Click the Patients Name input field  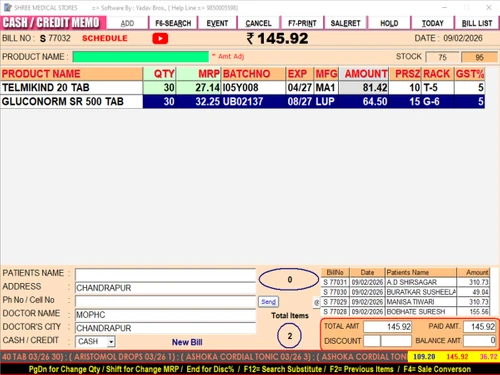[165, 275]
